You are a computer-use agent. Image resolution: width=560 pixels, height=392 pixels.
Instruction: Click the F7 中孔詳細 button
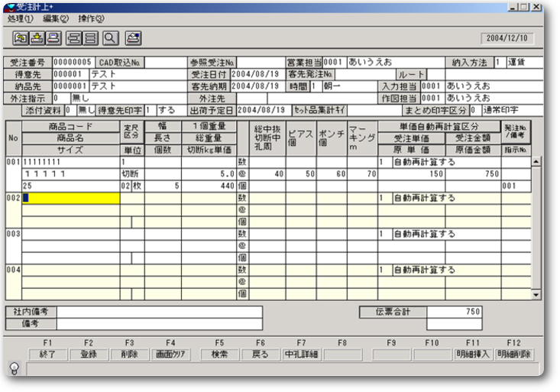tap(301, 355)
